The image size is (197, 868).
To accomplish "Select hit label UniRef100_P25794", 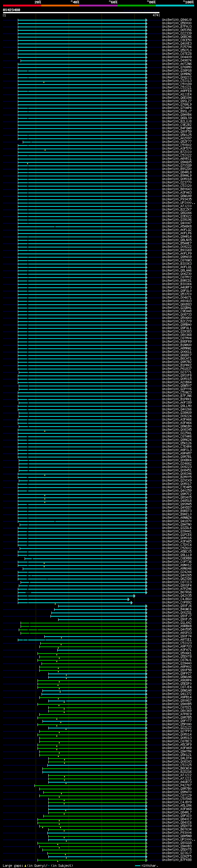I will [176, 47].
